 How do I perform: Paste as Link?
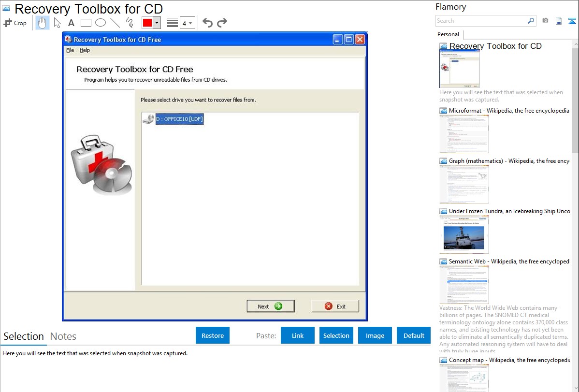(298, 335)
